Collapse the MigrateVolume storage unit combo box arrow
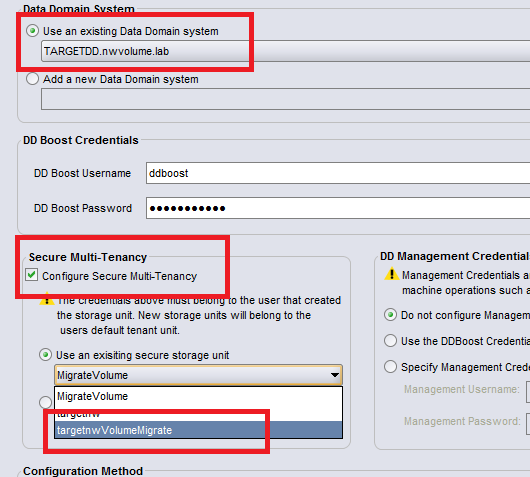Screen dimensions: 530x477 click(335, 375)
